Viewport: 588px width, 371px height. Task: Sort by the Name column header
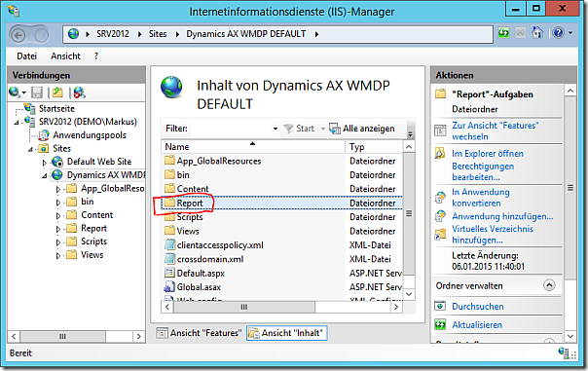point(253,147)
